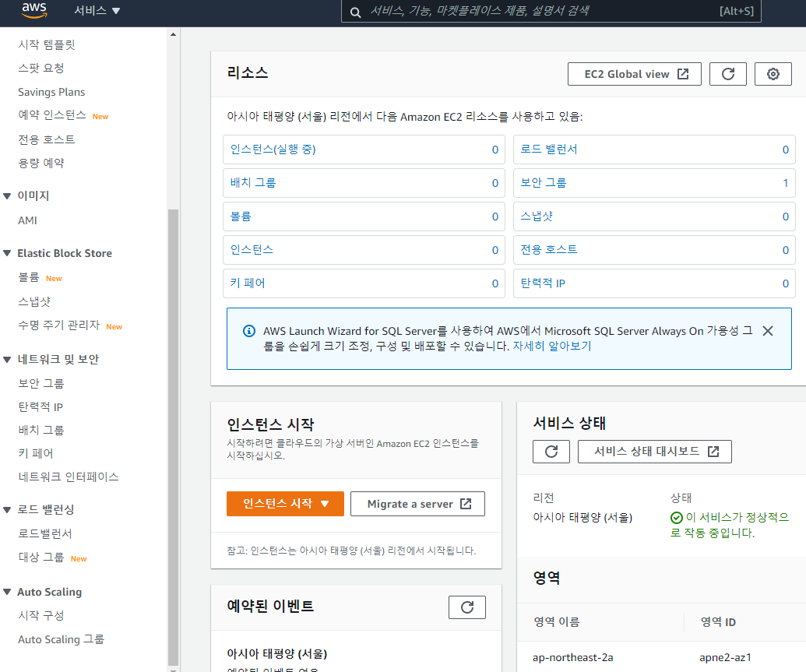Screen dimensions: 806x672
Task: Refresh the 예약된 이벤트 panel
Action: pyautogui.click(x=466, y=607)
